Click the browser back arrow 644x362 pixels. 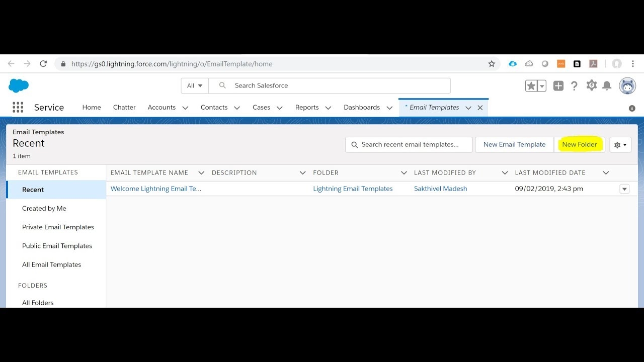tap(11, 64)
